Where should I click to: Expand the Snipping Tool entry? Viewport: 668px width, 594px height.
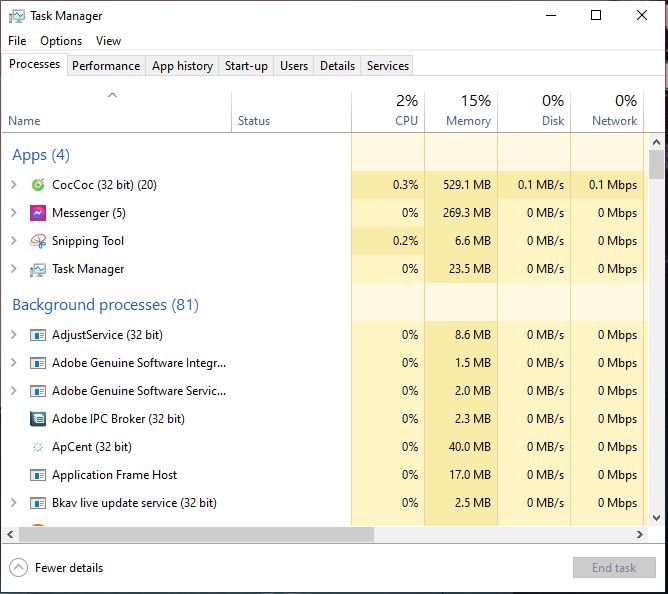[14, 241]
